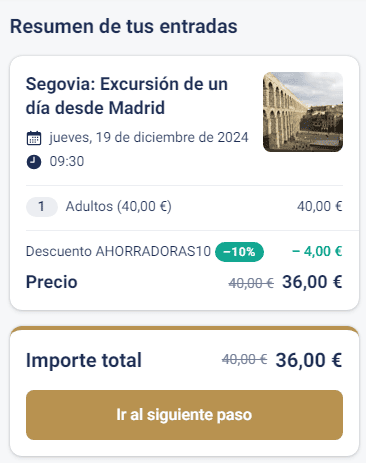
Task: Click the -10% discount badge
Action: (x=239, y=252)
